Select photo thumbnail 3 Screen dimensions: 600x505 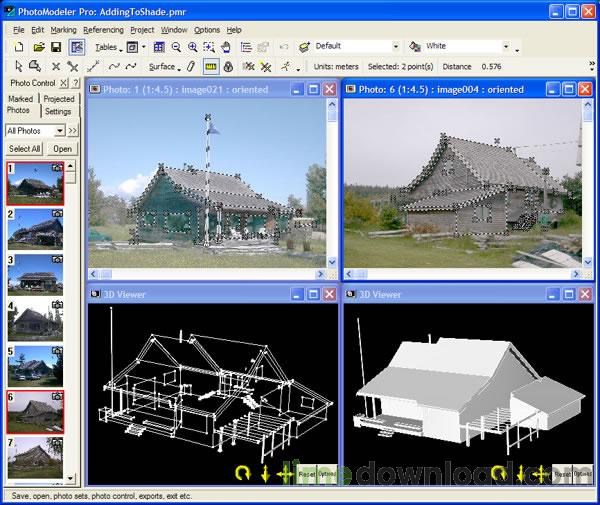coord(35,275)
